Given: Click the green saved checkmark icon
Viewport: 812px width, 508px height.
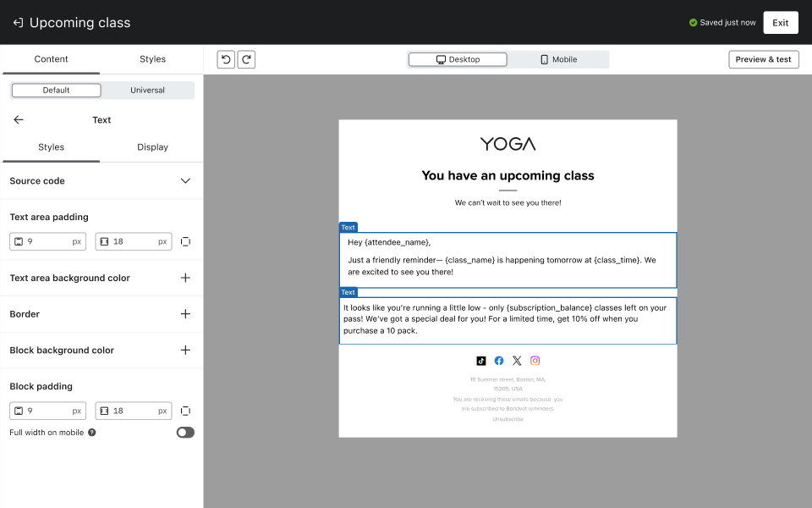Looking at the screenshot, I should pos(693,23).
